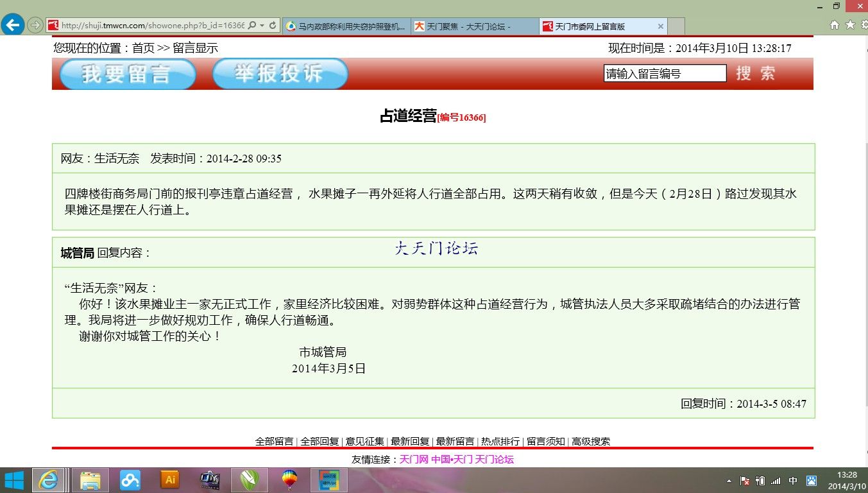Show hidden system tray icons

(x=729, y=481)
